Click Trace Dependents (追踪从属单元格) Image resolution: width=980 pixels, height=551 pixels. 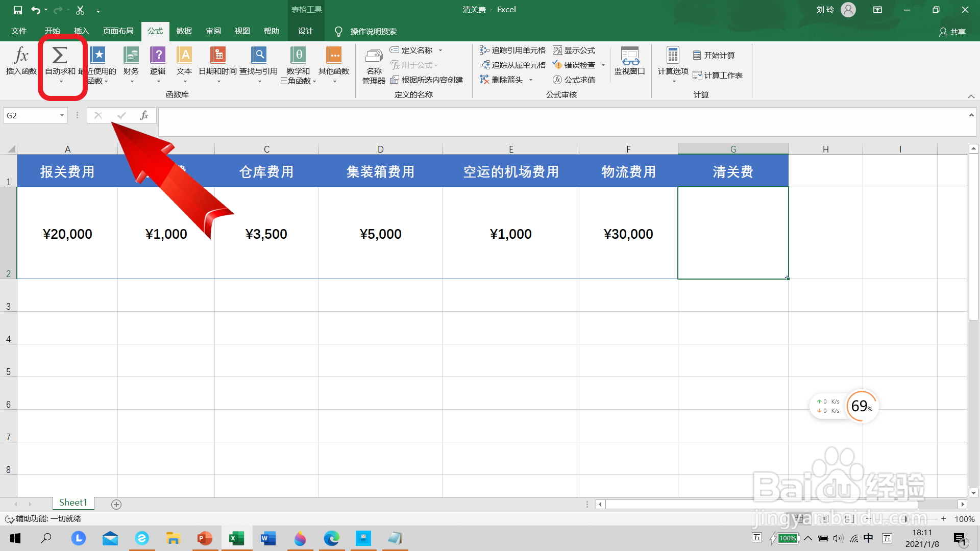(x=512, y=65)
